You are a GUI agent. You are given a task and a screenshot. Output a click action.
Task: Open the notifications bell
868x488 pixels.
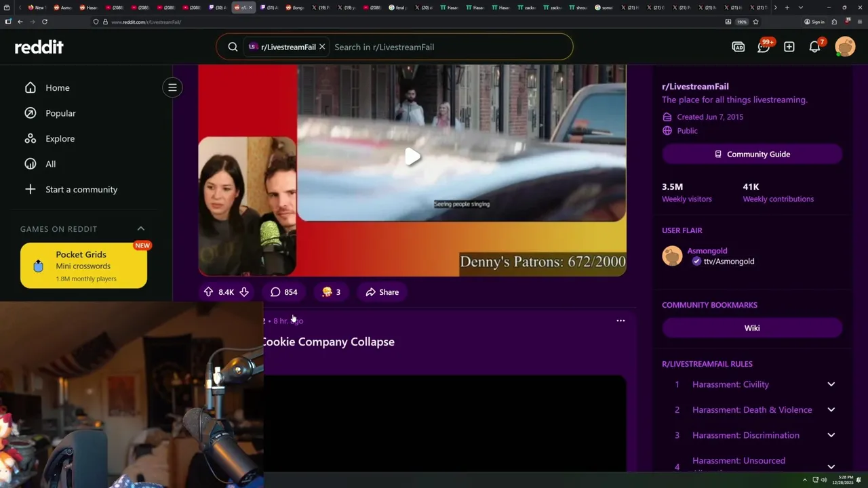coord(815,46)
